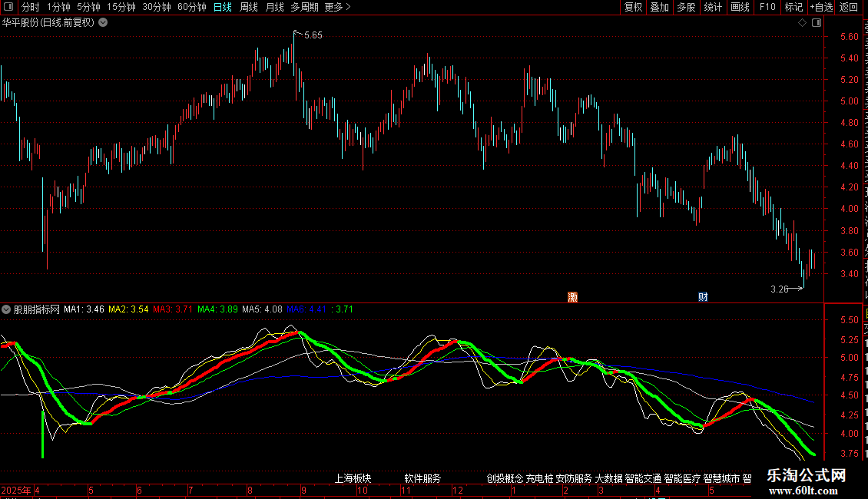Click MA4: 3.89 green value

pyautogui.click(x=217, y=309)
